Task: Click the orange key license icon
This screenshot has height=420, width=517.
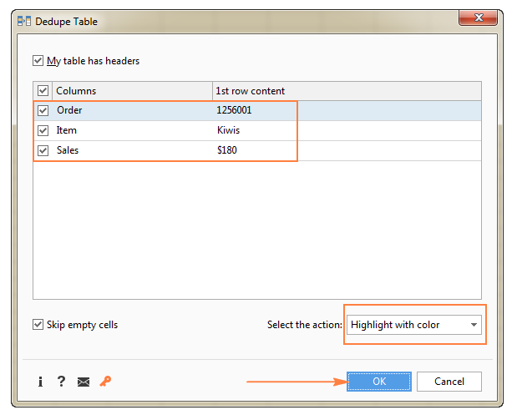Action: click(105, 382)
